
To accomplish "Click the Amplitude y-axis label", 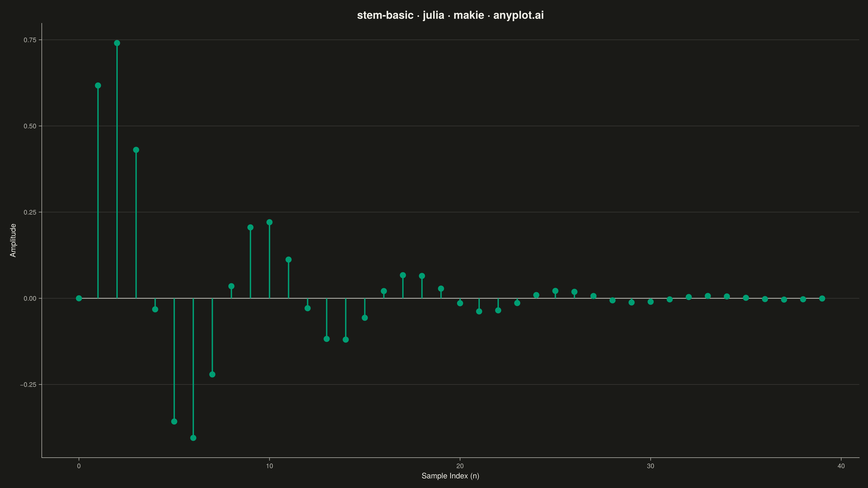I will point(13,240).
